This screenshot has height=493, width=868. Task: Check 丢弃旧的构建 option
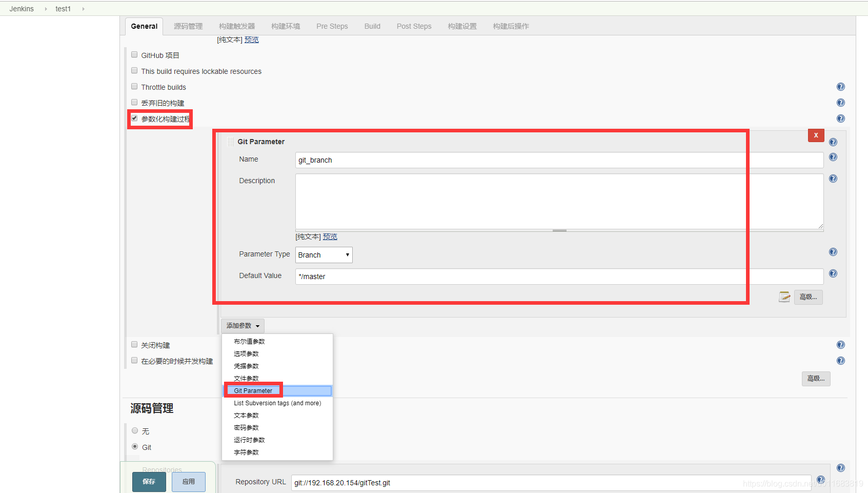point(134,102)
